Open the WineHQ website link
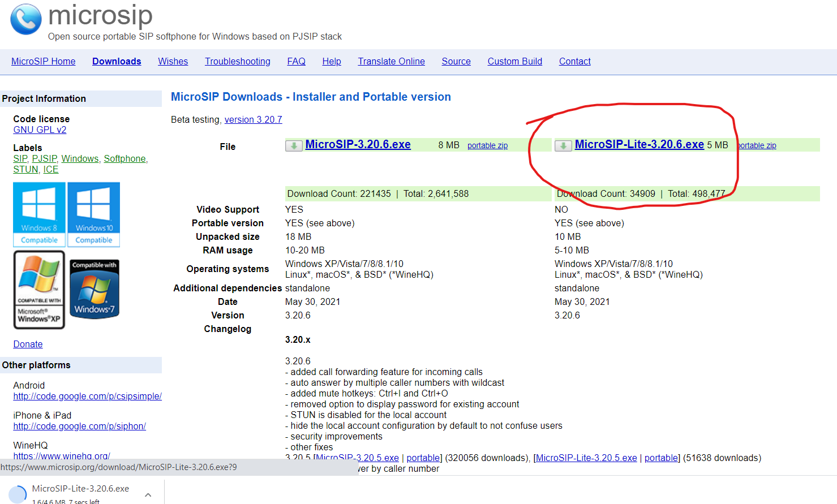 click(62, 455)
